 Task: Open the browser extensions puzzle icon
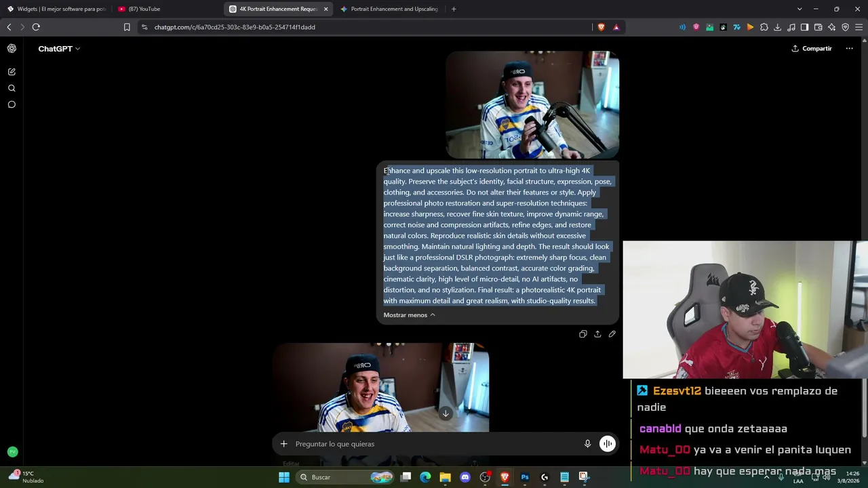click(x=764, y=27)
